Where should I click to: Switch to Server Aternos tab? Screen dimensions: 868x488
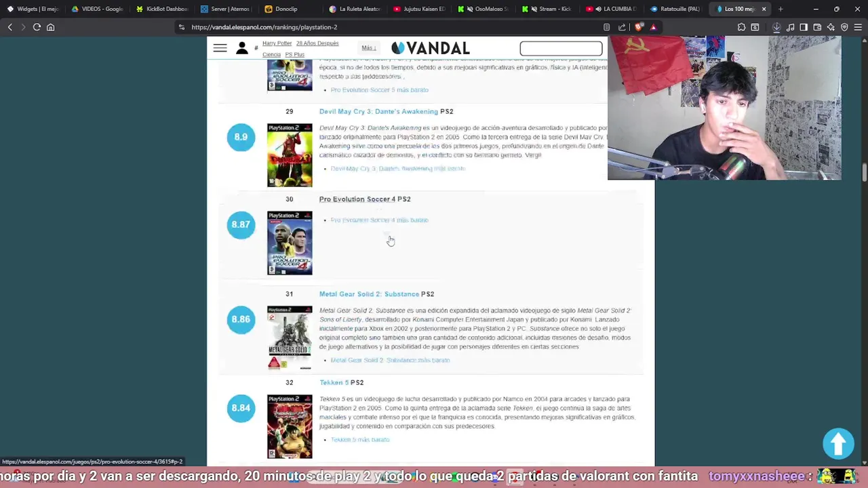coord(226,9)
